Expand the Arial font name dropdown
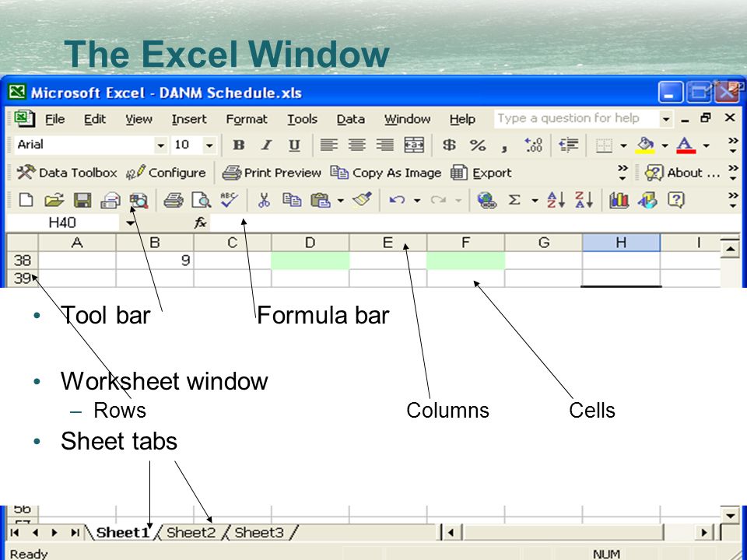The height and width of the screenshot is (560, 747). pos(160,145)
